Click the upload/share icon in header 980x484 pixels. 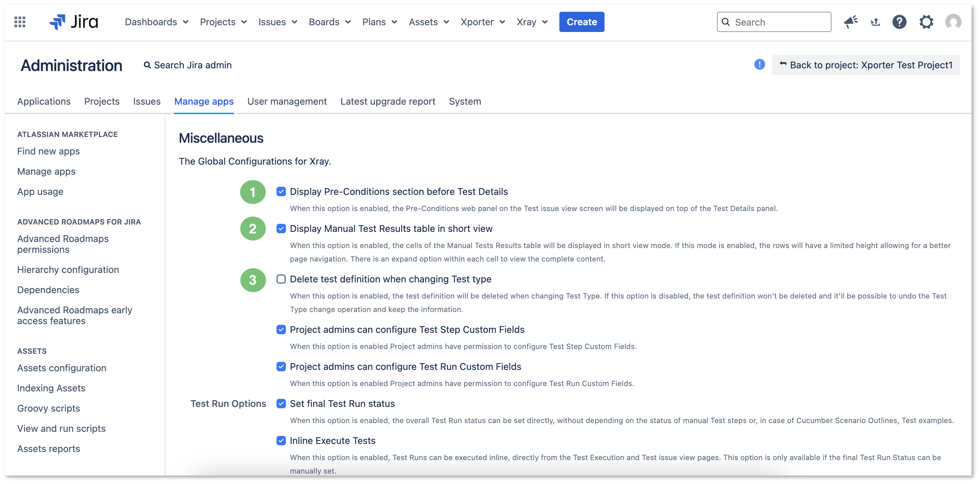tap(875, 22)
